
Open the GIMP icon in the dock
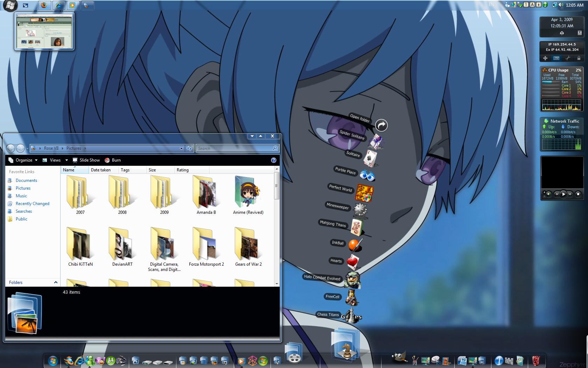pyautogui.click(x=400, y=357)
